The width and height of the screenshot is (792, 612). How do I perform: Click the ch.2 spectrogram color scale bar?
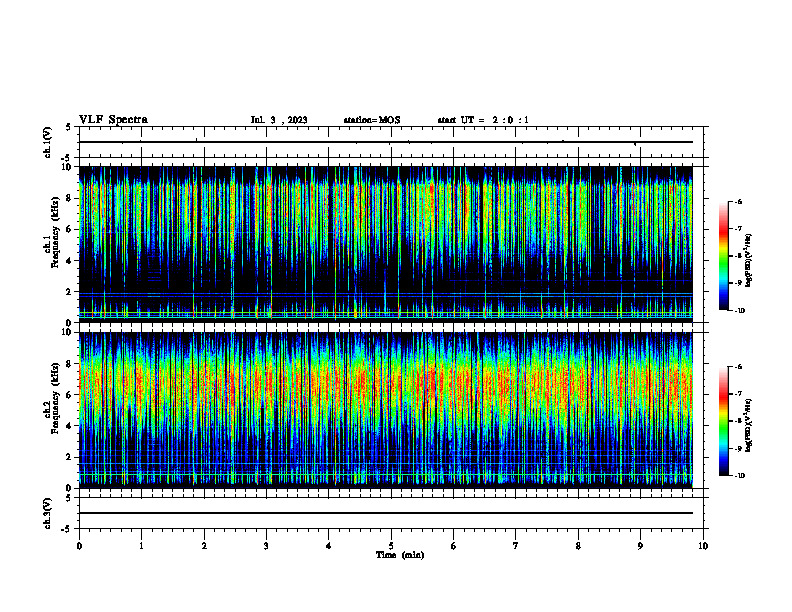[x=723, y=421]
